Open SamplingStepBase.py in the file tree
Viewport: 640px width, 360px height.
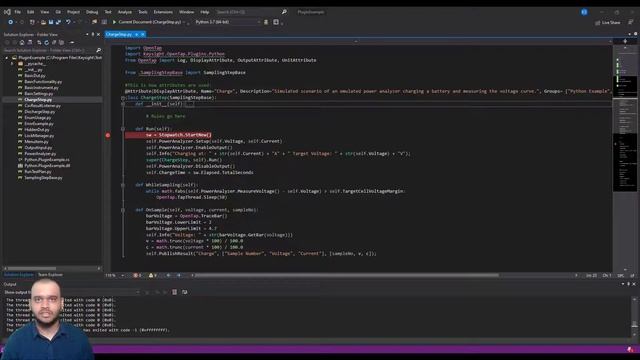click(43, 178)
